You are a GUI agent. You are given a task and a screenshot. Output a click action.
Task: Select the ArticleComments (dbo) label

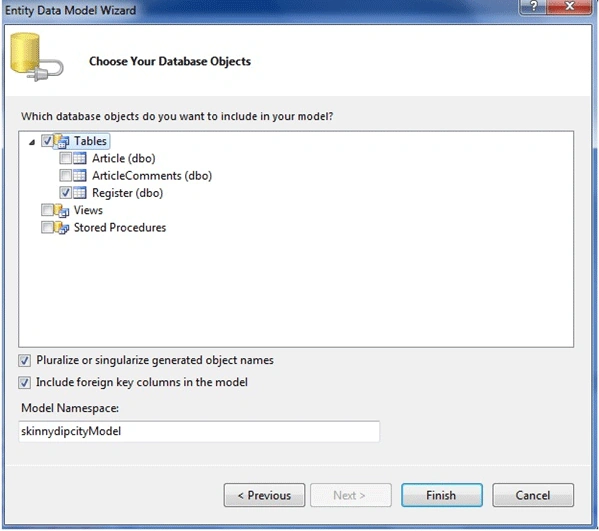point(152,175)
